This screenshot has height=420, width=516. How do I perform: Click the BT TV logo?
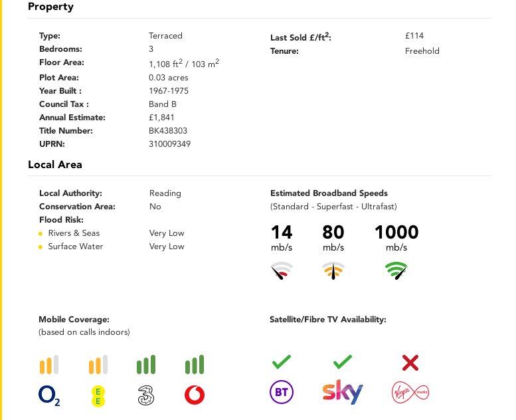[282, 392]
